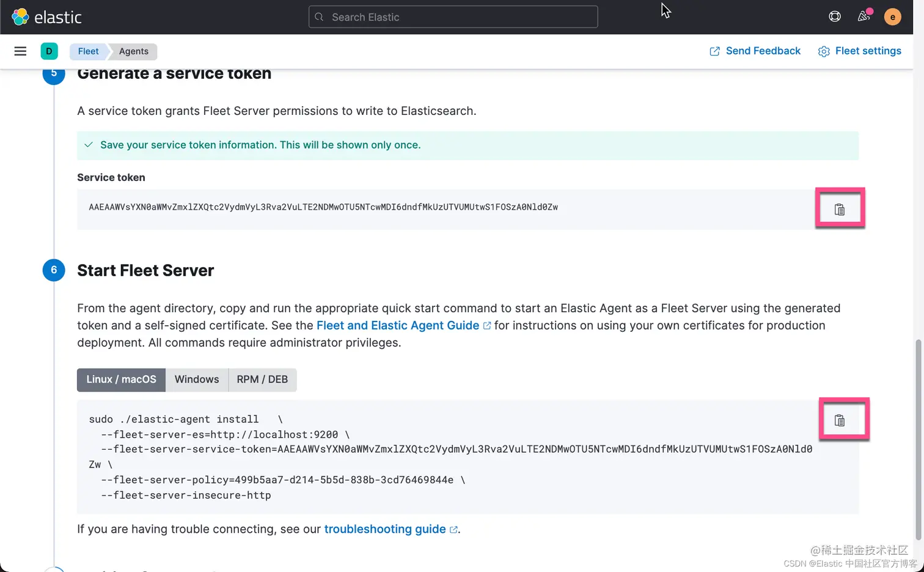Screen dimensions: 924x572
Task: Go to the Fleet breadcrumb
Action: pyautogui.click(x=88, y=51)
